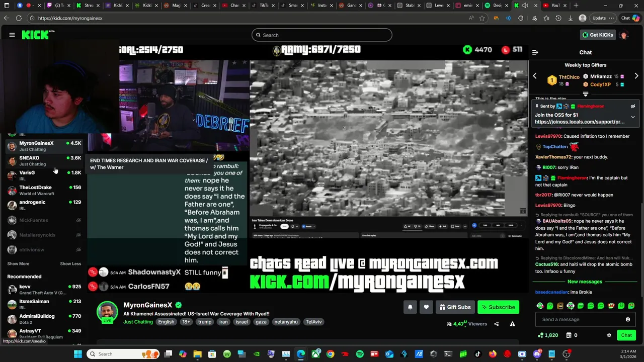The width and height of the screenshot is (644, 362).
Task: Open the user profile avatar menu
Action: point(624,35)
